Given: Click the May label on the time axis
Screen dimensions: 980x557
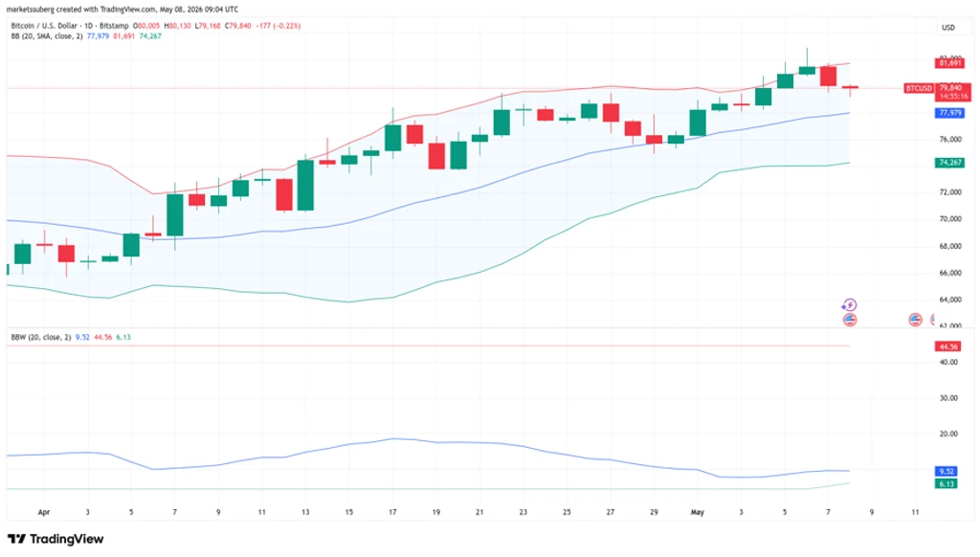Looking at the screenshot, I should click(x=697, y=512).
